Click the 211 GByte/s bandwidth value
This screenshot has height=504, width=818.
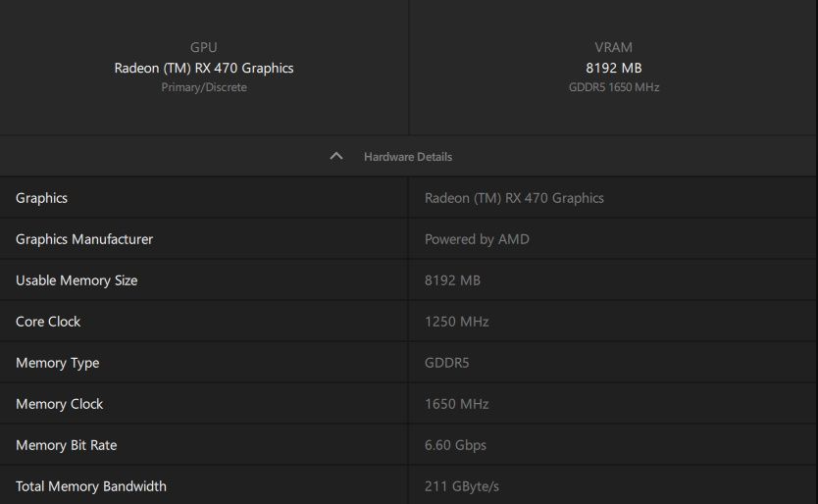click(462, 486)
